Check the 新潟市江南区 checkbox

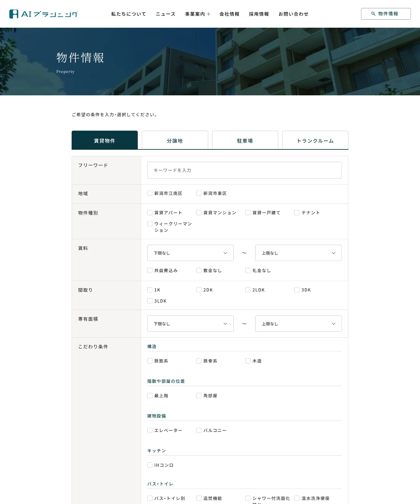click(x=150, y=193)
